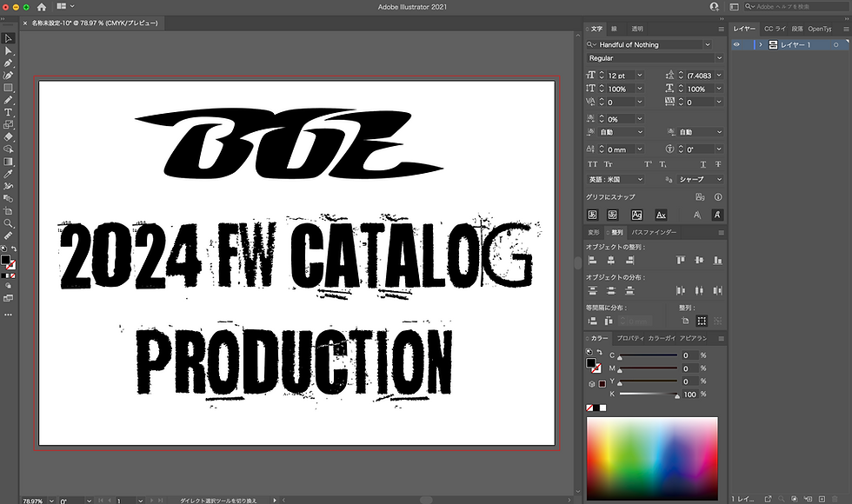Toggle Underline text style
This screenshot has width=852, height=504.
click(x=703, y=164)
